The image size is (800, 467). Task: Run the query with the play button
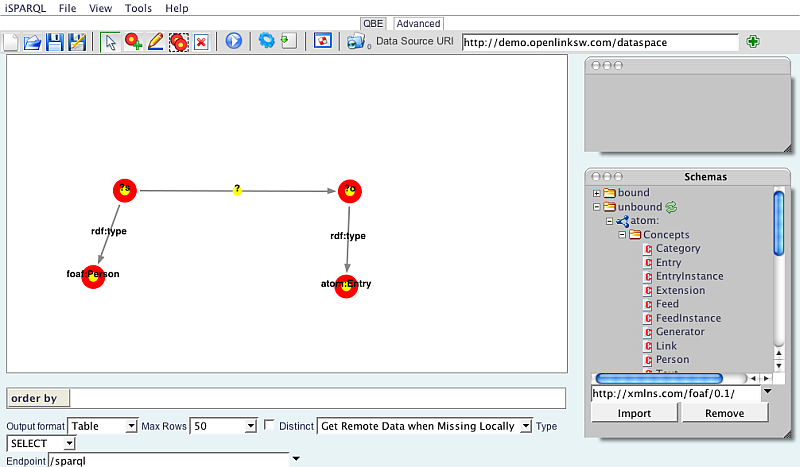pos(234,41)
